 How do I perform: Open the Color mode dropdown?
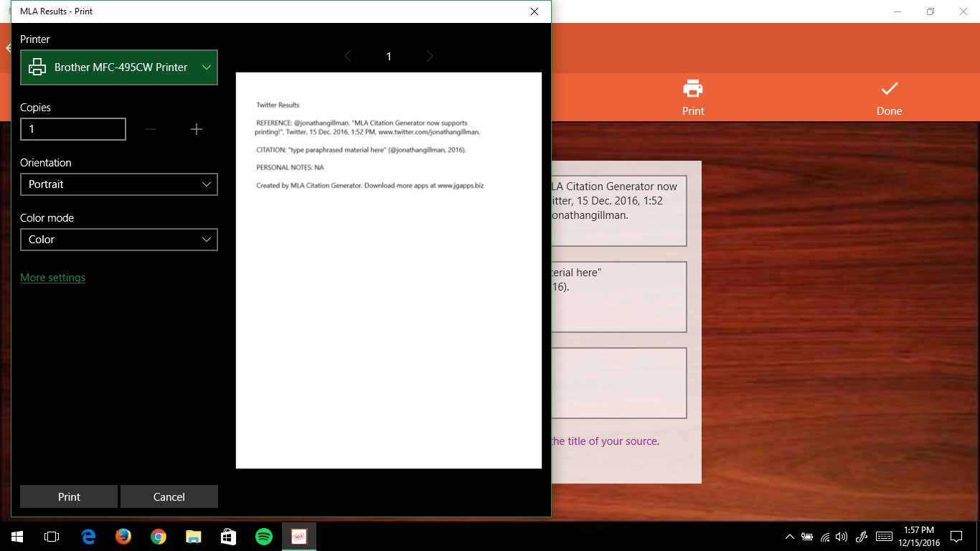click(119, 240)
